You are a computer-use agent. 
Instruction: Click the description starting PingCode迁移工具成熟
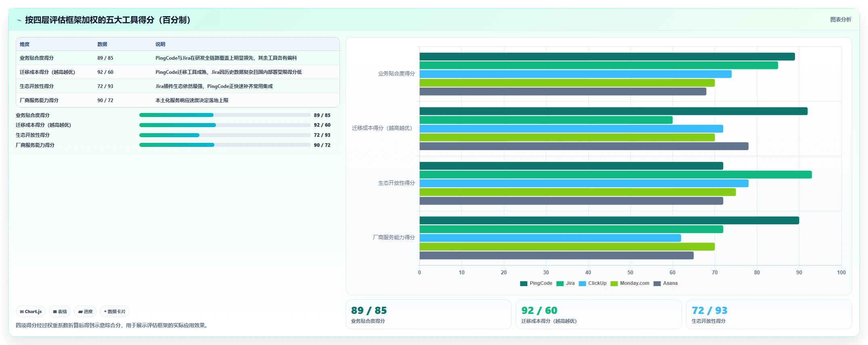coord(229,72)
